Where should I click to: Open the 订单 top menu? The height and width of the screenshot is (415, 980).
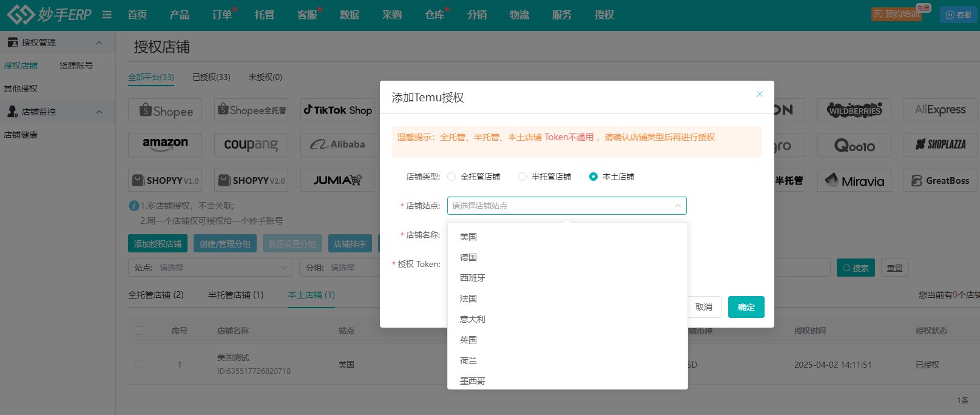pos(222,15)
